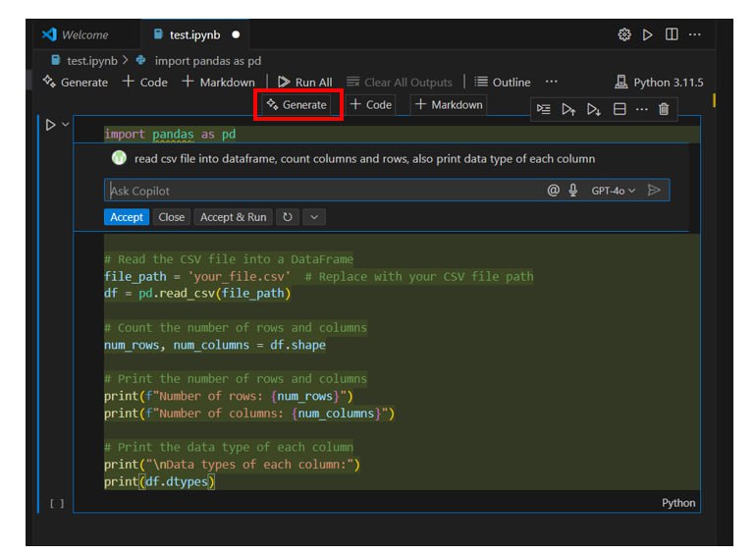The width and height of the screenshot is (756, 556).
Task: Run All notebook cells
Action: 305,82
